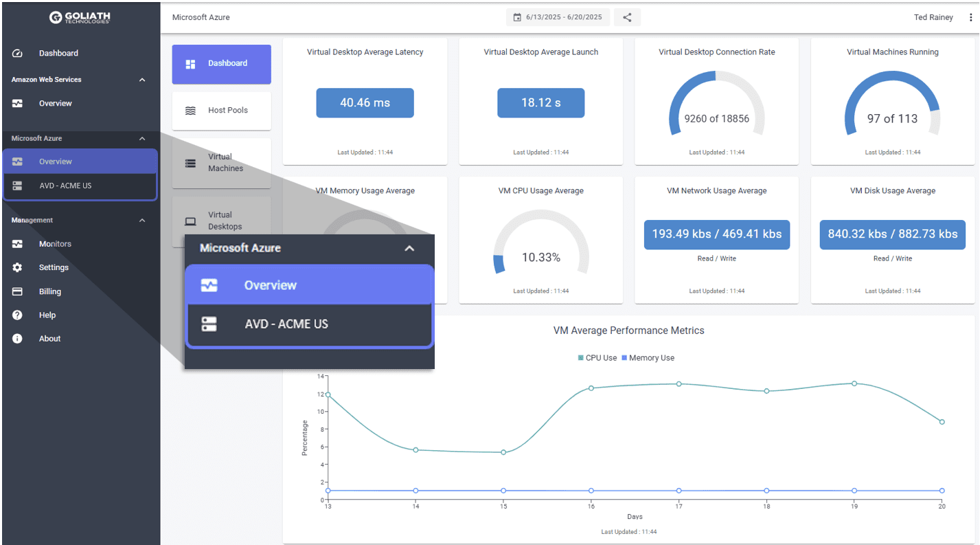Click the 840.32 kbs / 882.73 kbs disk value
This screenshot has width=980, height=545.
click(893, 234)
